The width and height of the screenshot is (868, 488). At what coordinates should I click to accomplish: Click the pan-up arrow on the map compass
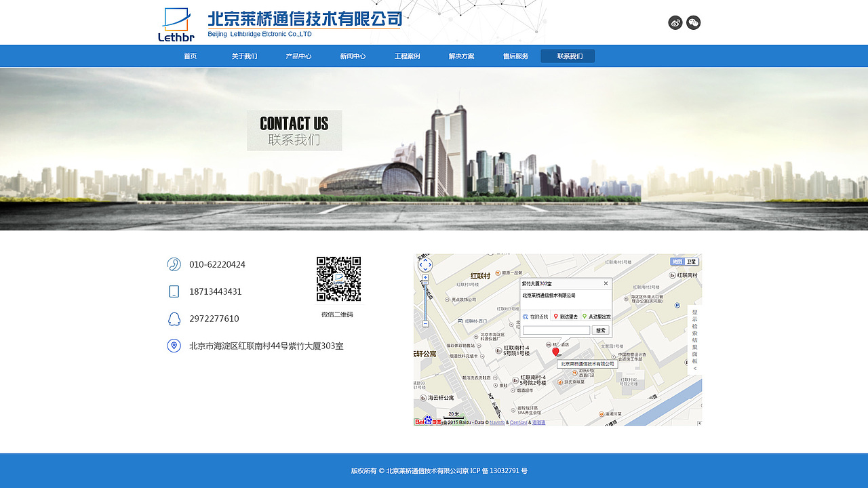pos(425,260)
